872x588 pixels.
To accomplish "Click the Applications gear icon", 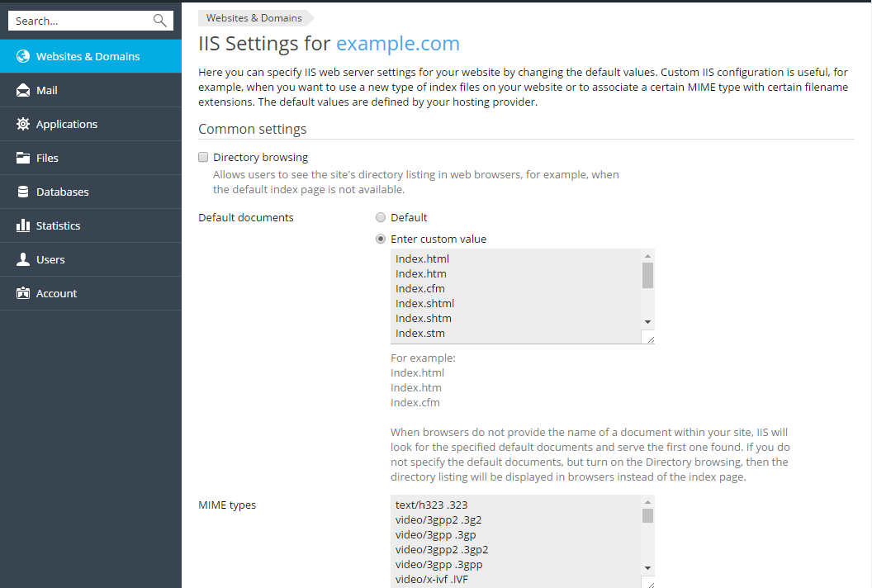I will tap(22, 125).
